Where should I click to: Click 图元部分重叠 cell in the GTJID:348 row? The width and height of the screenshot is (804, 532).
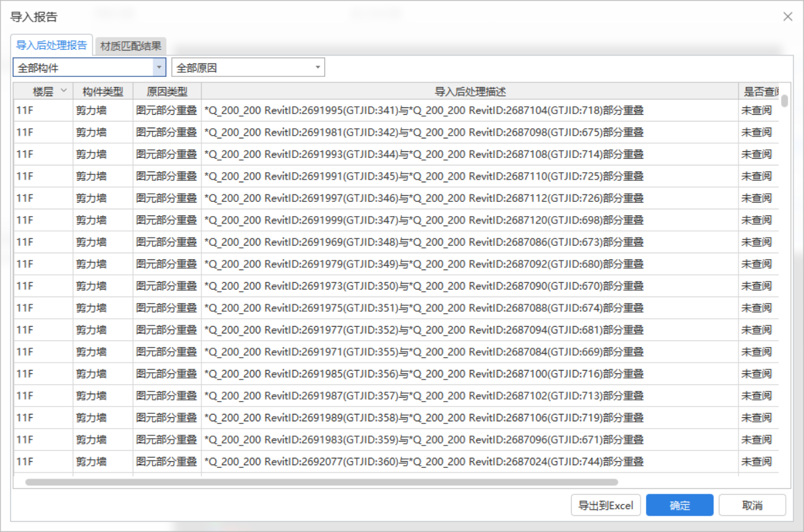[x=167, y=242]
